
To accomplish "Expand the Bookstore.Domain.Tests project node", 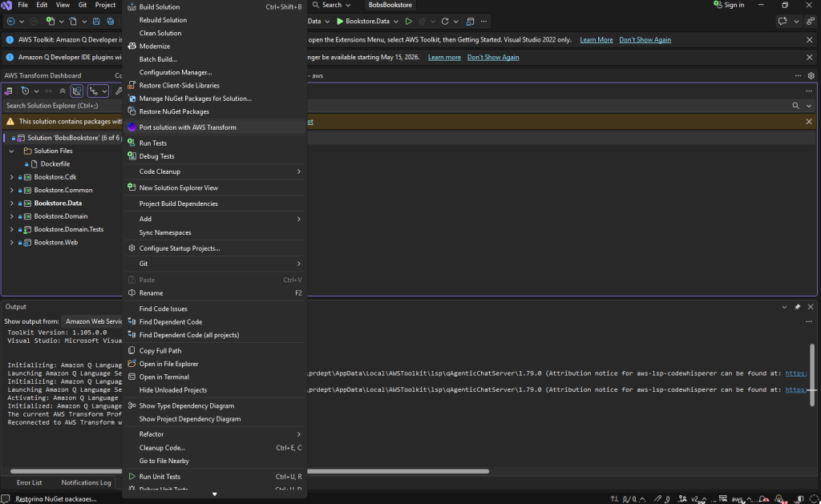I will point(11,229).
